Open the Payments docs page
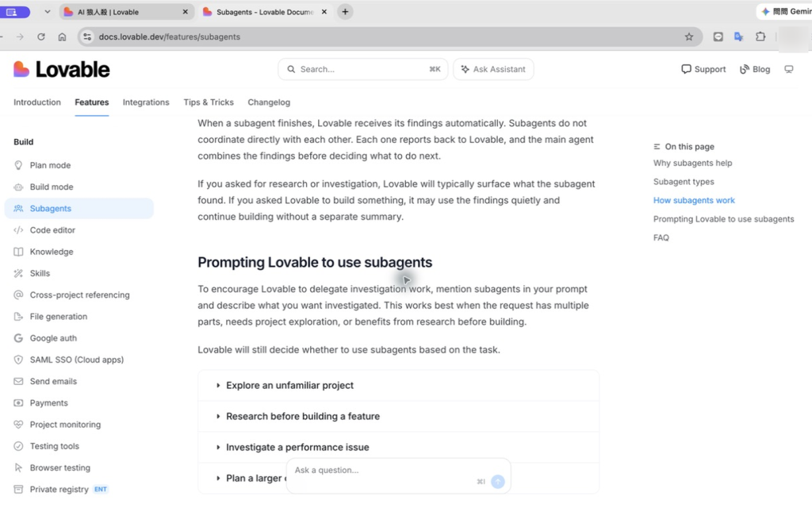 [48, 403]
